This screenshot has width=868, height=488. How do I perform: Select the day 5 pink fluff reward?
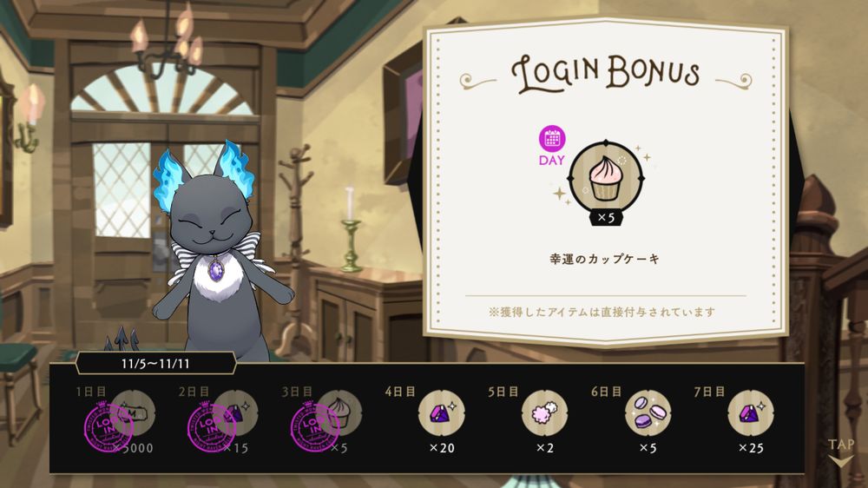544,413
